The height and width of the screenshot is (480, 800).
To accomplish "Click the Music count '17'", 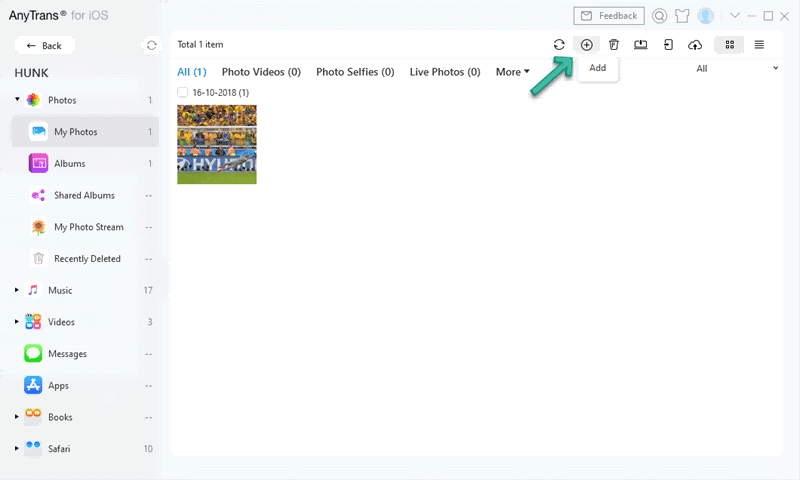I will (x=148, y=290).
